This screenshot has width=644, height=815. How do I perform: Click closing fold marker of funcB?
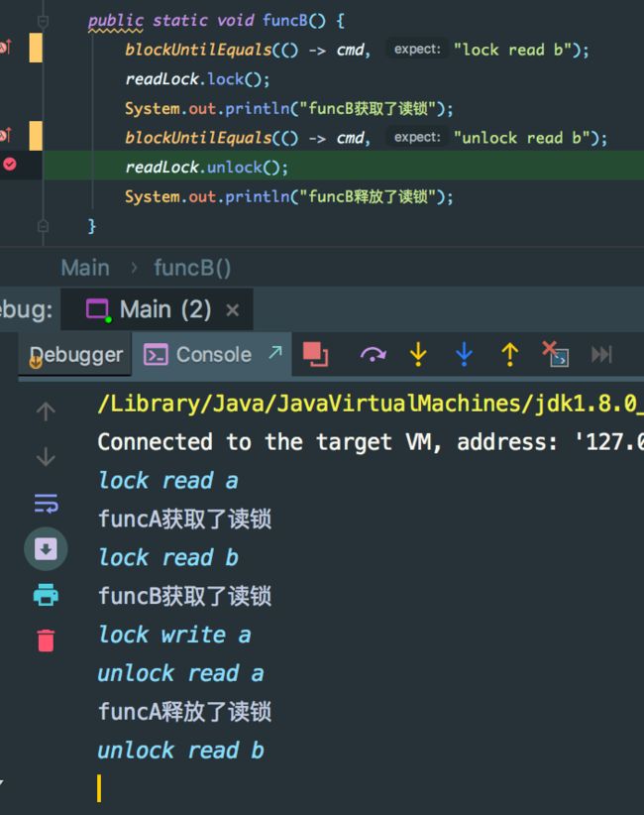coord(44,226)
